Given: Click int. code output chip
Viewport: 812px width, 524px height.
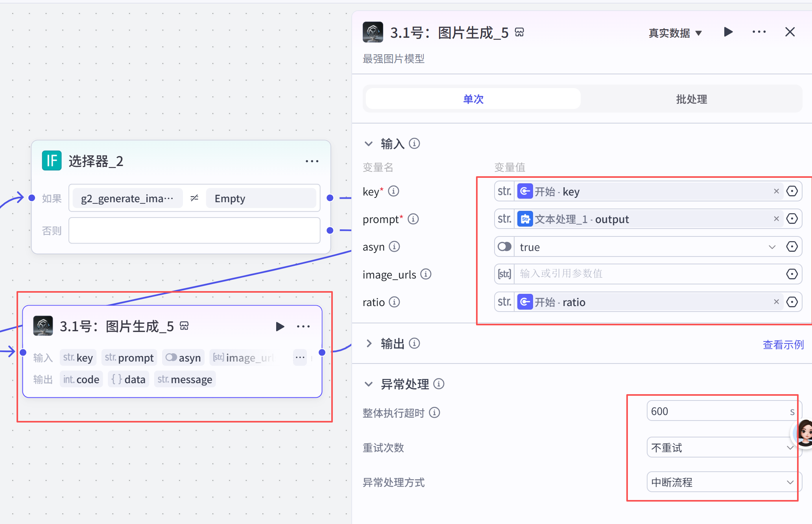Looking at the screenshot, I should [81, 379].
